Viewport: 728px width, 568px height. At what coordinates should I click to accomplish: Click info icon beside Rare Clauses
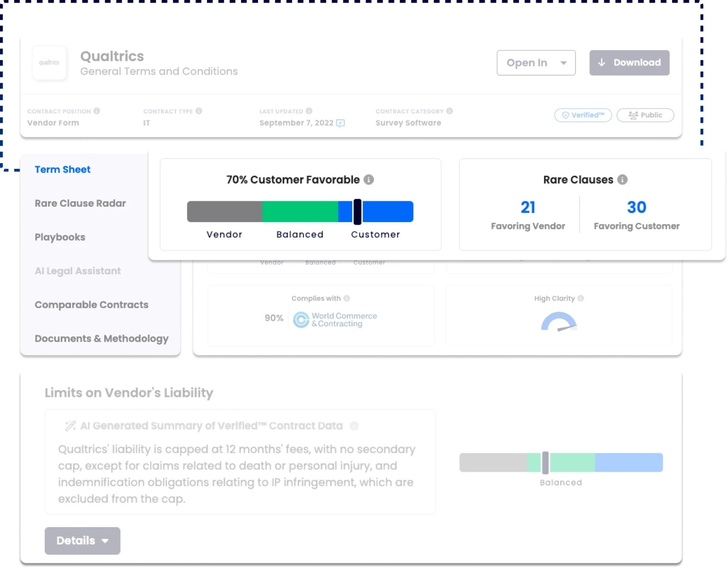click(622, 180)
